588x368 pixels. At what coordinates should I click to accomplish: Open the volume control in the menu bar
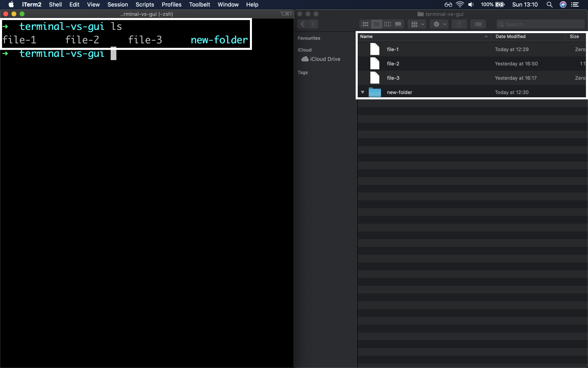click(471, 4)
